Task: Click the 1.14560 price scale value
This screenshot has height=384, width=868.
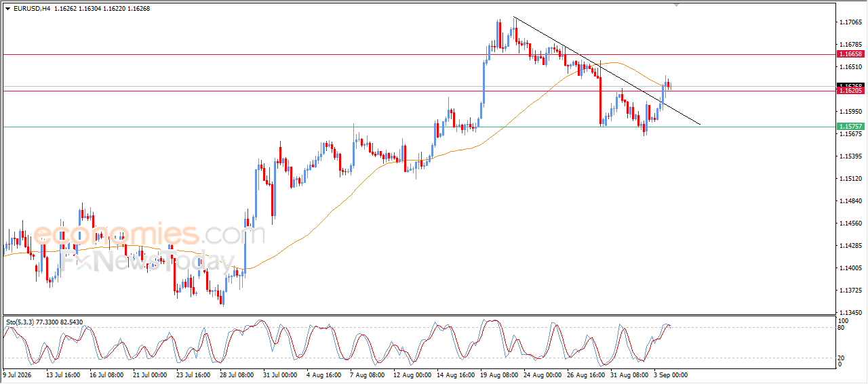Action: click(x=850, y=223)
